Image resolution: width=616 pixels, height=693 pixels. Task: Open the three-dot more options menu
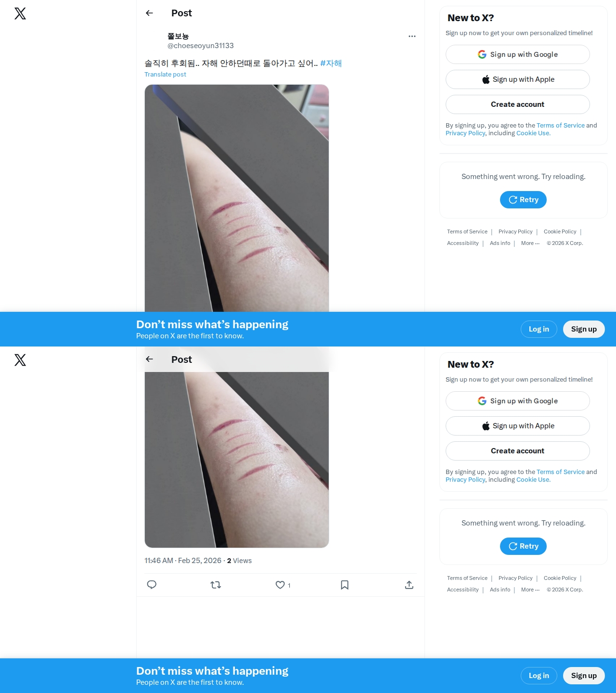(x=412, y=36)
